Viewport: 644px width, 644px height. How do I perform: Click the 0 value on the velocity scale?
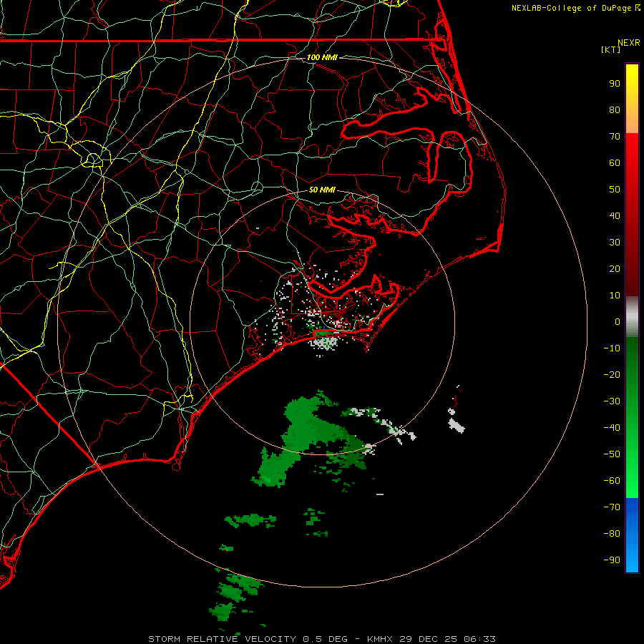618,322
